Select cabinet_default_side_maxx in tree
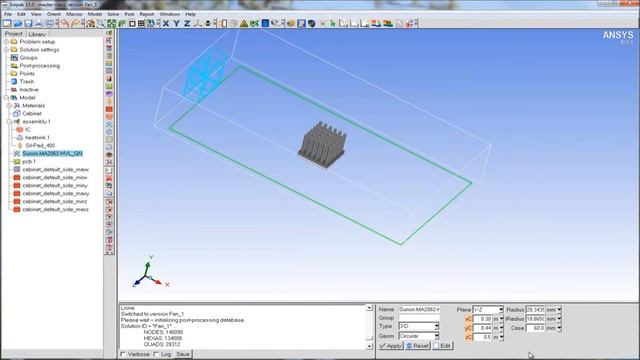 point(56,169)
